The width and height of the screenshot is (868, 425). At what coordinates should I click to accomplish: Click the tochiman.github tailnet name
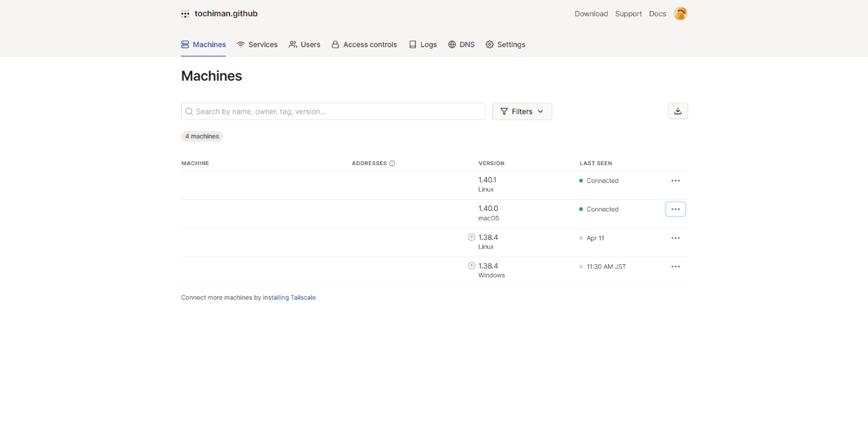point(226,14)
